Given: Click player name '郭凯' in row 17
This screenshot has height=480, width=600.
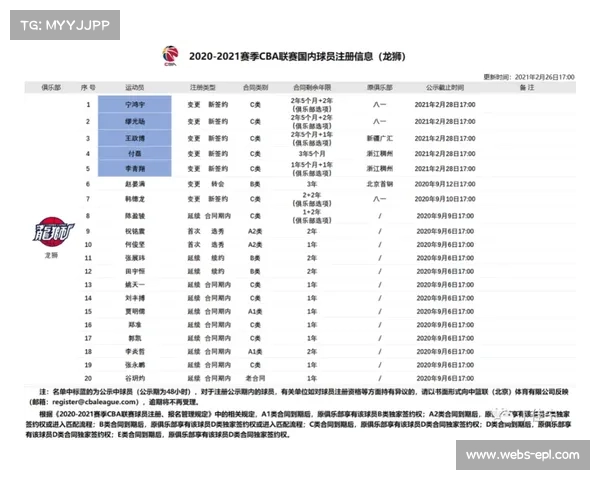Looking at the screenshot, I should [135, 338].
